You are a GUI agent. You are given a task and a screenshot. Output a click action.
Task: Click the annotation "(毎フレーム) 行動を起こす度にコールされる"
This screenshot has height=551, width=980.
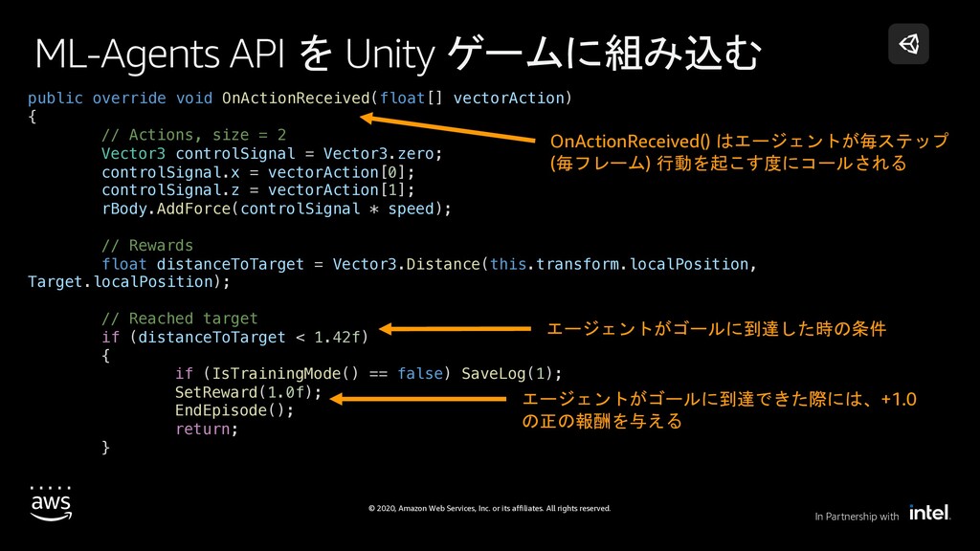(728, 164)
